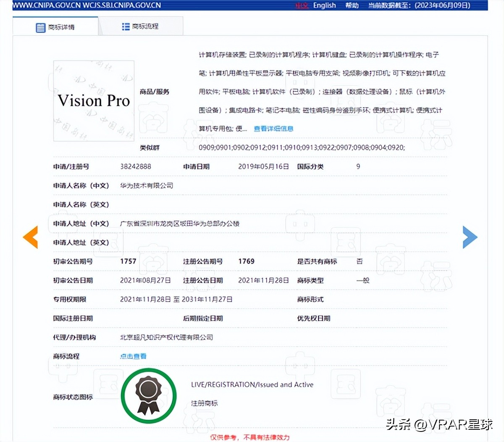Click the green registration status ribbon badge
This screenshot has height=442, width=504.
pyautogui.click(x=149, y=395)
